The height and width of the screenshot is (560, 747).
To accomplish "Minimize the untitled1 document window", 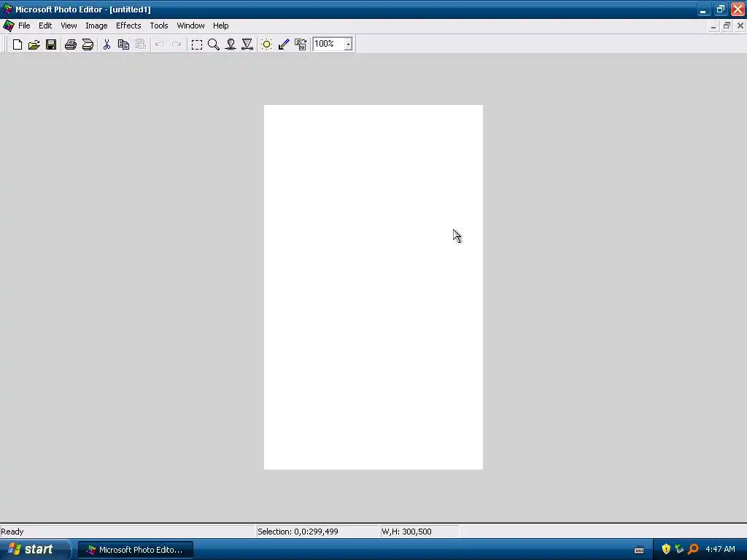I will point(713,26).
